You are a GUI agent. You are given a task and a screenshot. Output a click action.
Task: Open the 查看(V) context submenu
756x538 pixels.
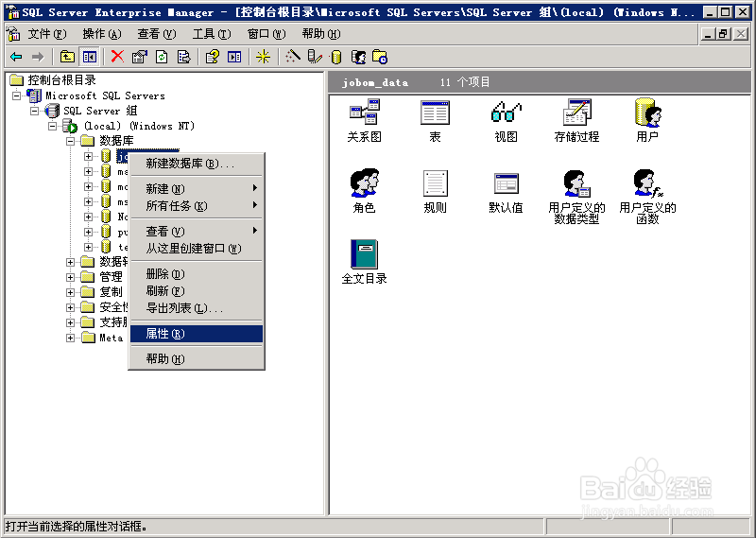[x=197, y=231]
